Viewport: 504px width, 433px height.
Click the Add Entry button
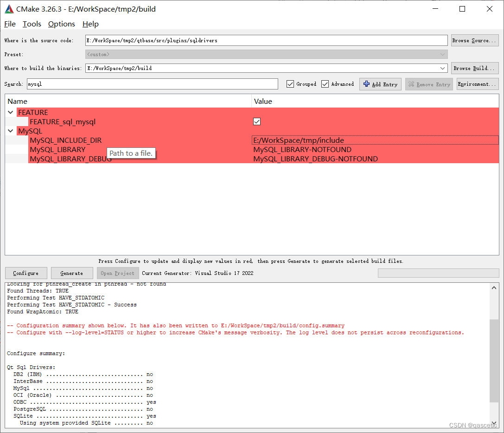tap(380, 84)
